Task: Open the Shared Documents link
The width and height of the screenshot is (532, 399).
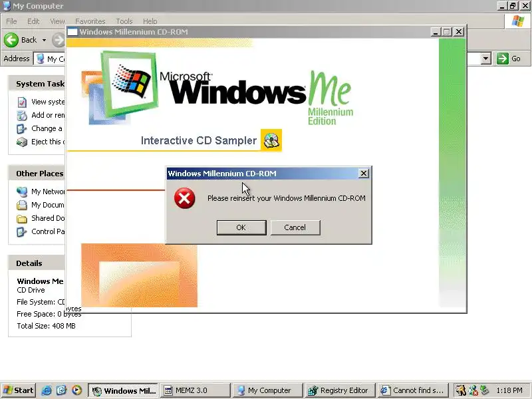Action: pyautogui.click(x=48, y=218)
